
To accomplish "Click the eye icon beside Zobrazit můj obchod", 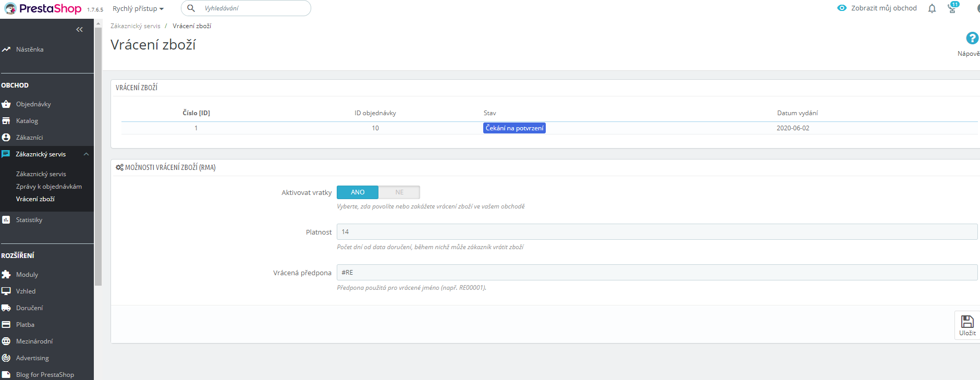I will tap(842, 8).
